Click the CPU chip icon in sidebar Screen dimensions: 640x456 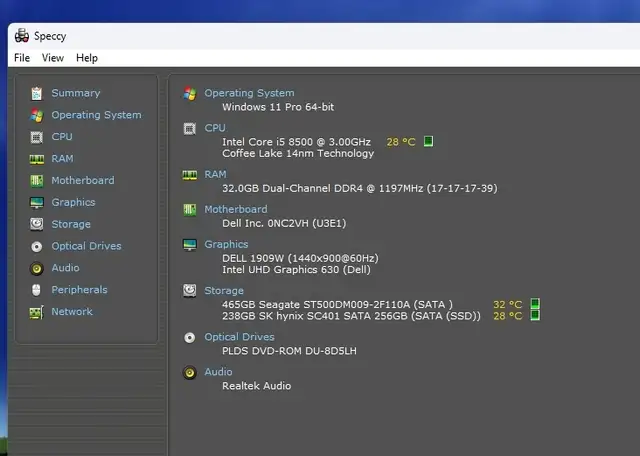[x=36, y=137]
